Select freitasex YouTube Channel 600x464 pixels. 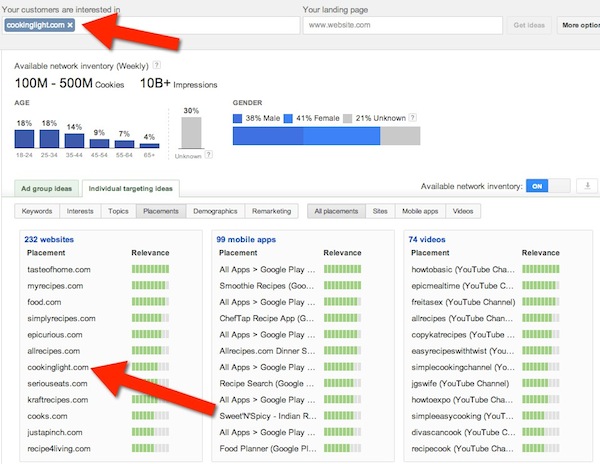(x=463, y=302)
